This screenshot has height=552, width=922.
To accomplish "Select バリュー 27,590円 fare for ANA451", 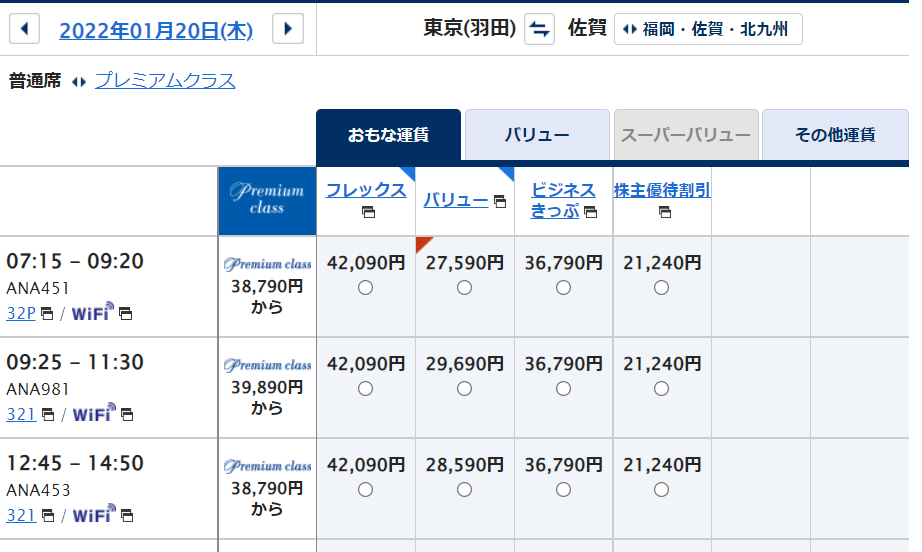I will [465, 287].
